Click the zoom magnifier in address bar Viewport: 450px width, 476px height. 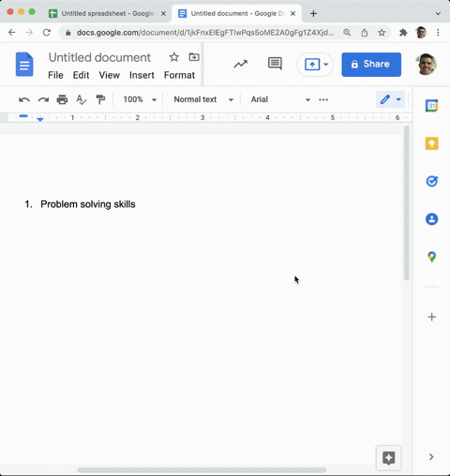coord(347,33)
